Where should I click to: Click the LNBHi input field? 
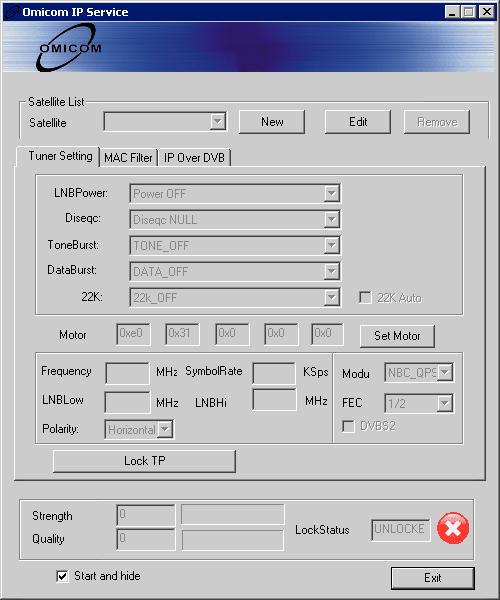(274, 399)
